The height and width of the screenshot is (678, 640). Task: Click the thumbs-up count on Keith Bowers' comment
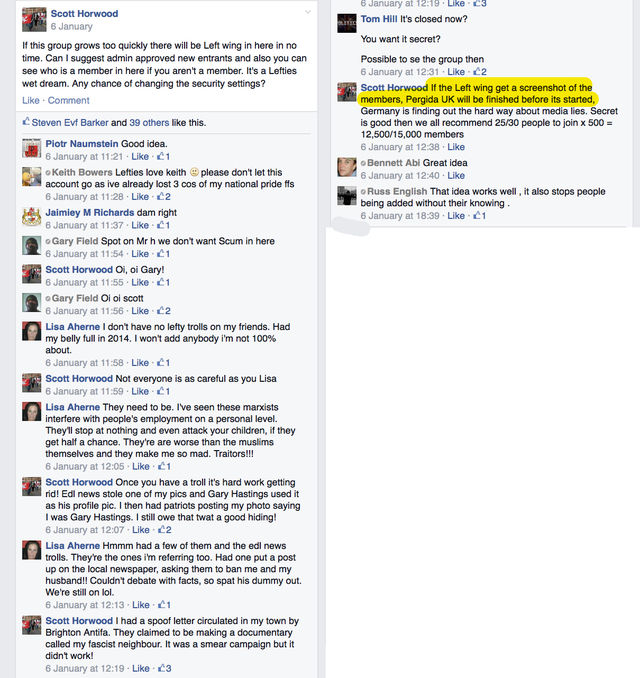pos(164,196)
